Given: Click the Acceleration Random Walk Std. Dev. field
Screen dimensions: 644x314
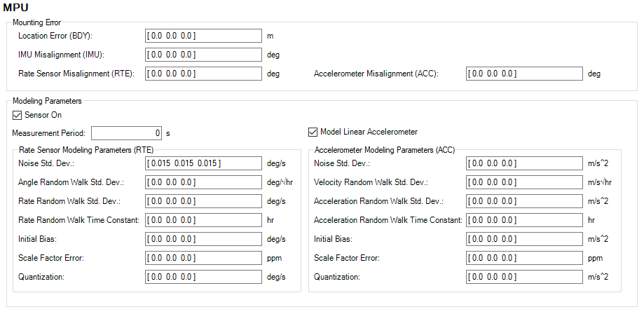Looking at the screenshot, I should coord(524,201).
